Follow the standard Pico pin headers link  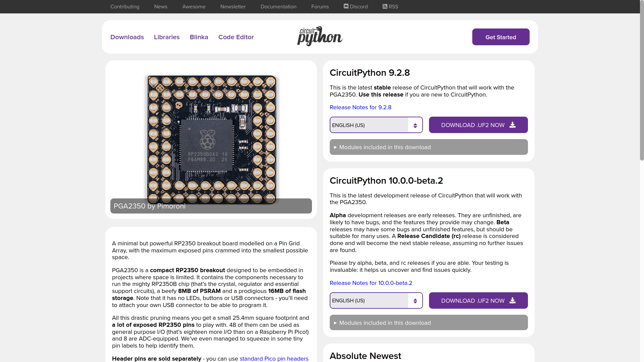click(x=274, y=359)
